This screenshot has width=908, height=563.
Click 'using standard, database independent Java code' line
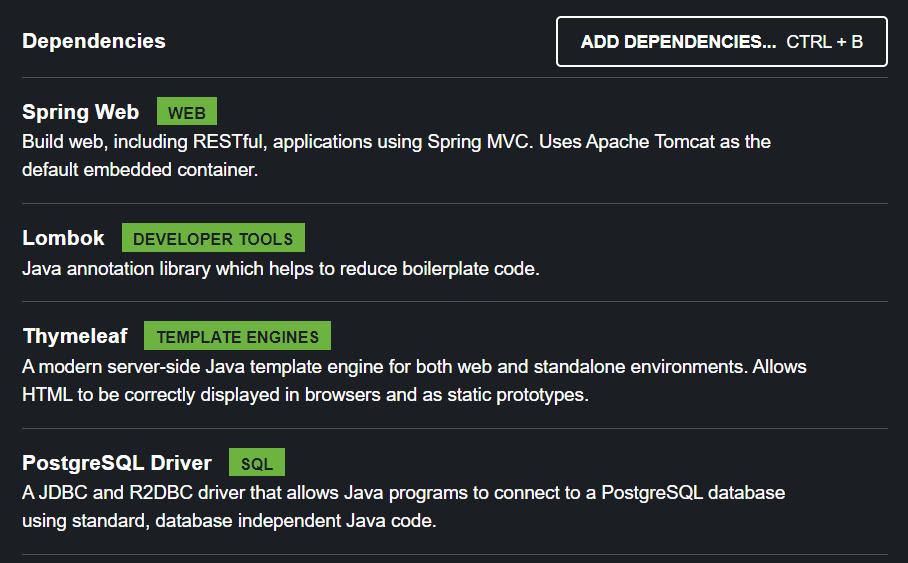(x=229, y=521)
